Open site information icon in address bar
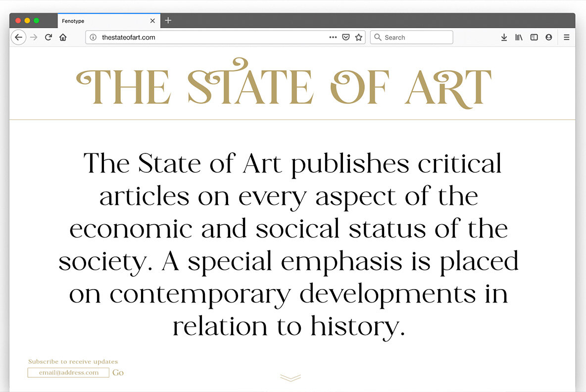Image resolution: width=586 pixels, height=392 pixels. 93,37
